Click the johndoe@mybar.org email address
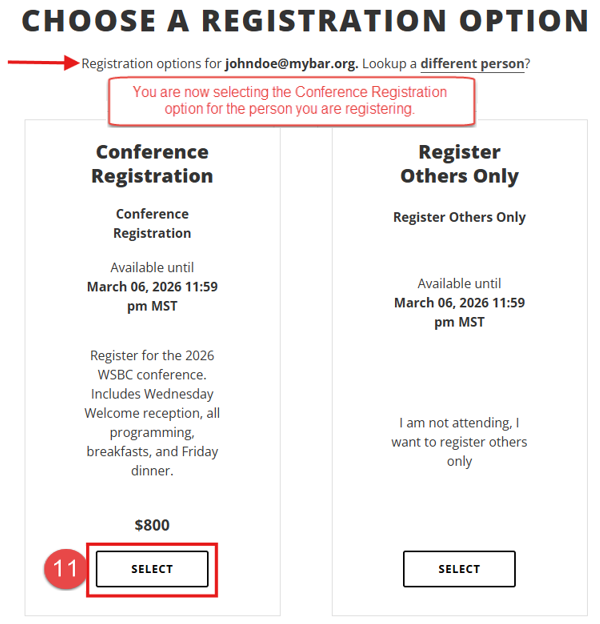Viewport: 600px width, 624px height. click(x=291, y=64)
